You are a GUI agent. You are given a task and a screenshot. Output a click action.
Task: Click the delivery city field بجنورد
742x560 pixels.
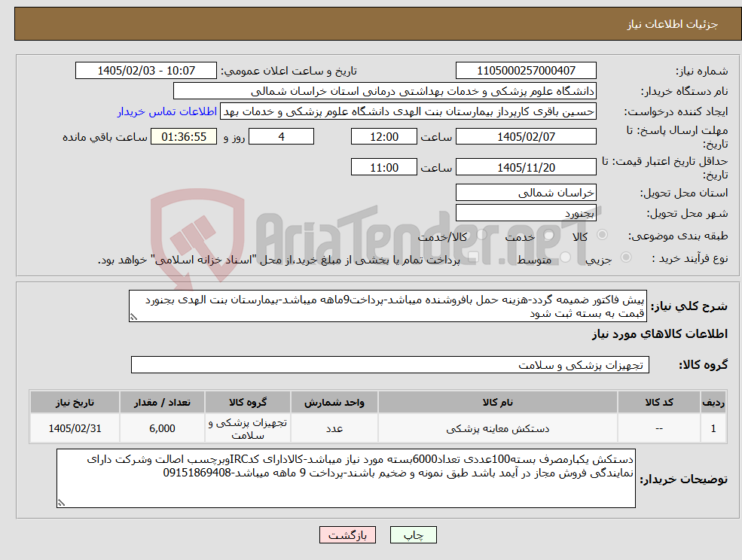[x=526, y=213]
